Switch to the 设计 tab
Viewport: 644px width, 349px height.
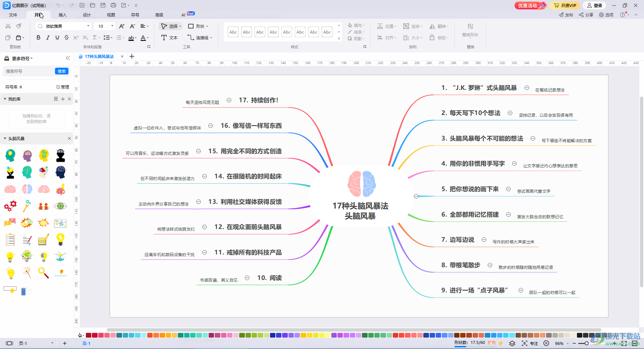87,15
